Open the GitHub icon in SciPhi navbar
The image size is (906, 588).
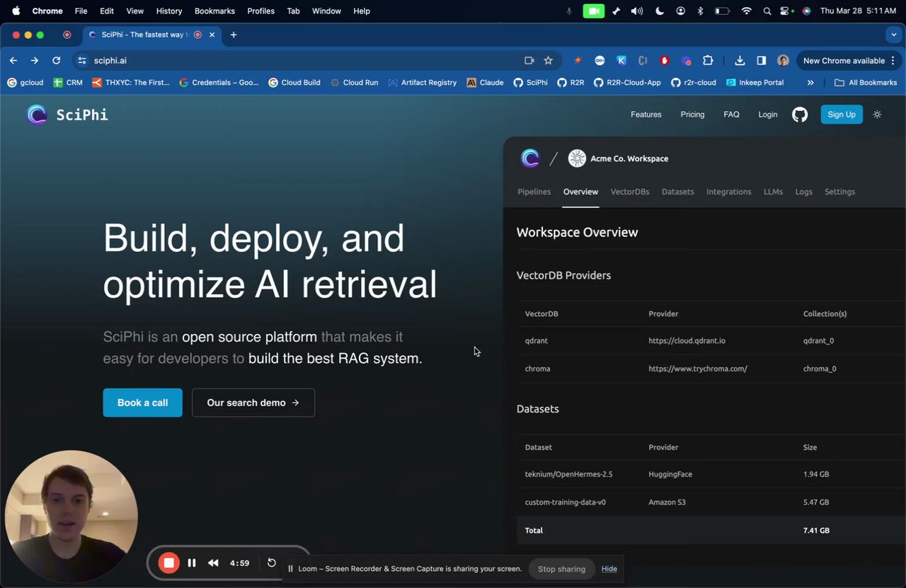pos(800,115)
